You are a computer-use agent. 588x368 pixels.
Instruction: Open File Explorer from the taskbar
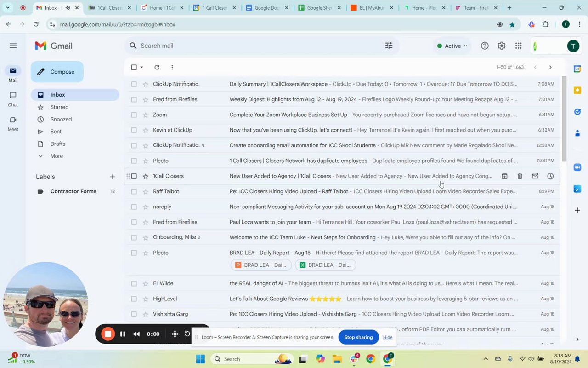(337, 359)
